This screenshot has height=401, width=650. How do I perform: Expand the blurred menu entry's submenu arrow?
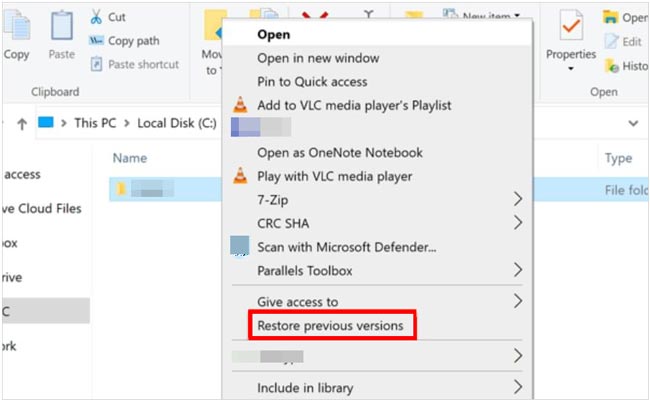pyautogui.click(x=517, y=356)
